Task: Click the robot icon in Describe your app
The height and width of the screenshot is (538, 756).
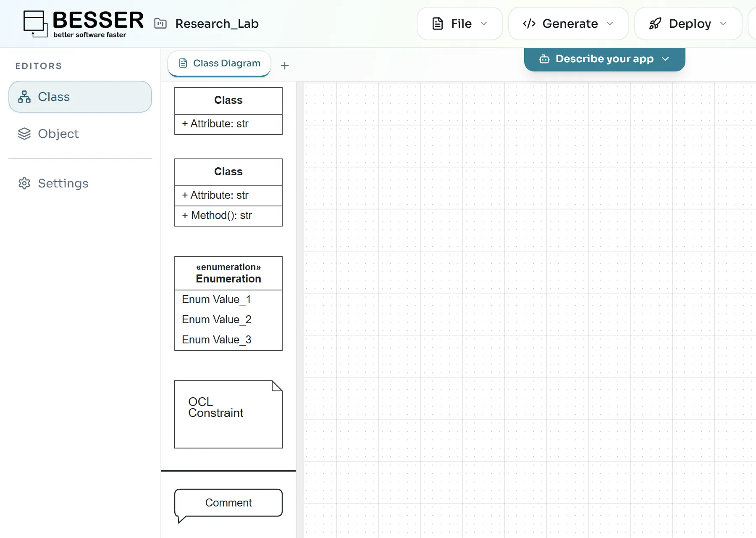Action: [x=544, y=59]
